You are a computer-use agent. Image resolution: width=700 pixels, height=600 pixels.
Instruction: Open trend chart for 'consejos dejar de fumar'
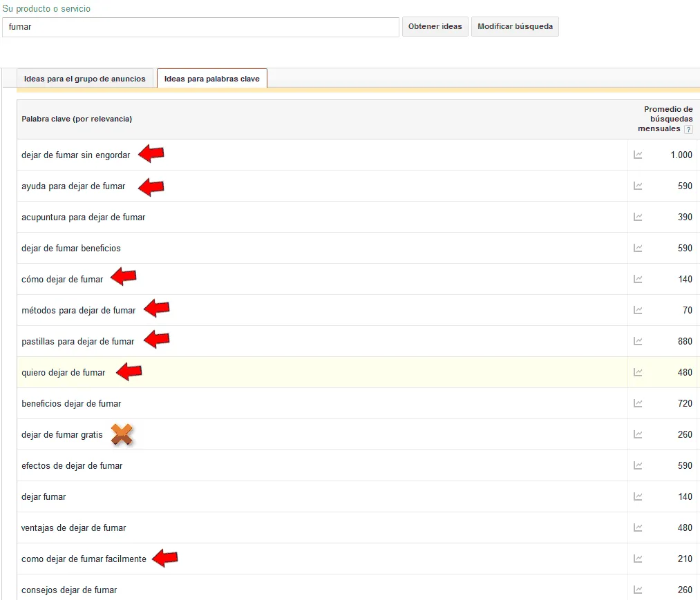638,590
